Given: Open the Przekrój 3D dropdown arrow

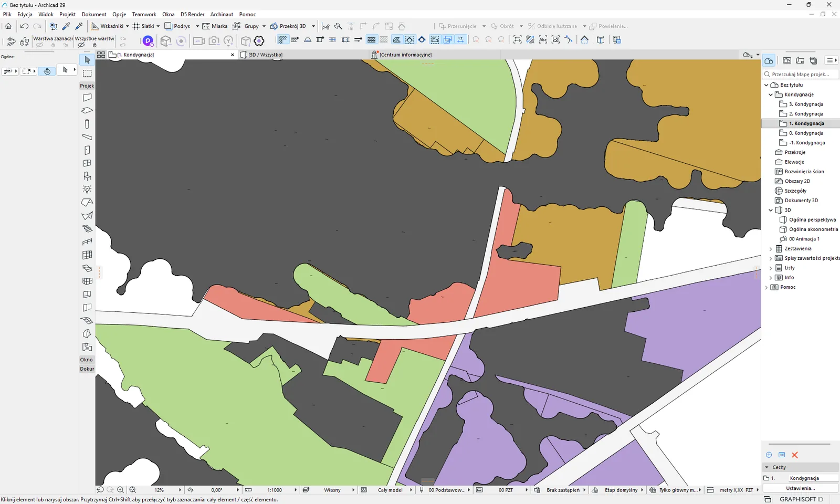Looking at the screenshot, I should coord(313,26).
